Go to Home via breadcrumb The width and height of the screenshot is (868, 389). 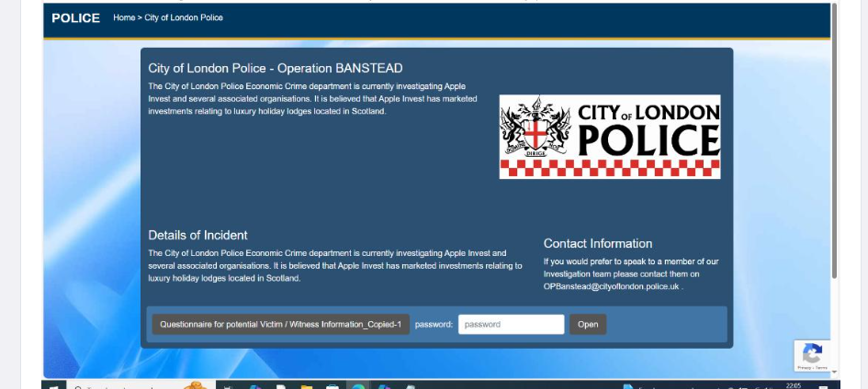(124, 17)
